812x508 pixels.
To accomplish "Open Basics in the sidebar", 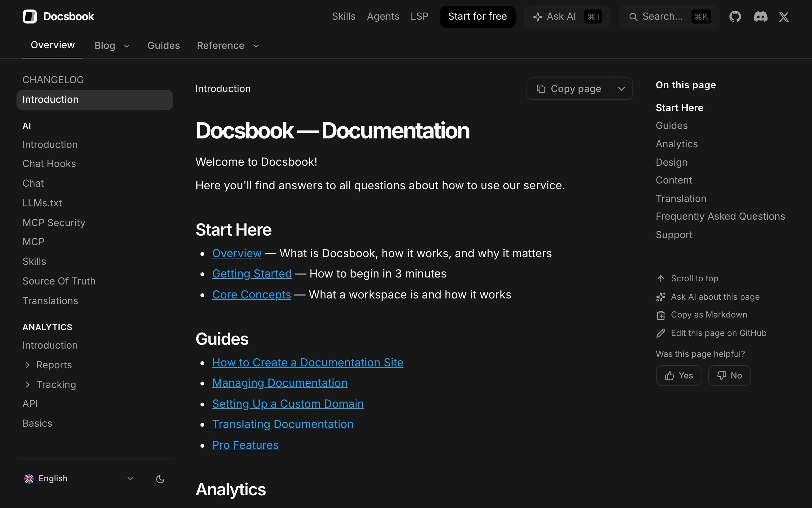I will point(37,423).
